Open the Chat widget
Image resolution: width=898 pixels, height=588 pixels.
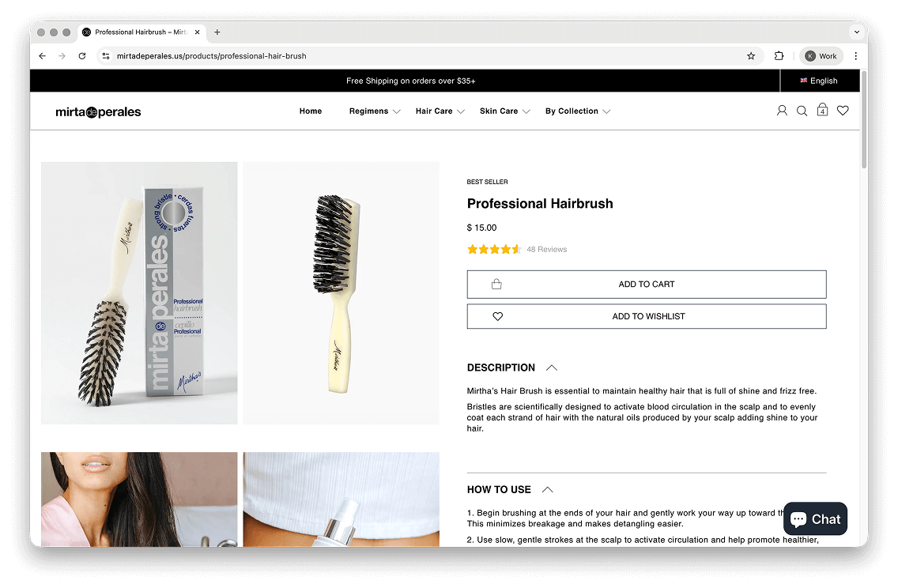[x=815, y=518]
